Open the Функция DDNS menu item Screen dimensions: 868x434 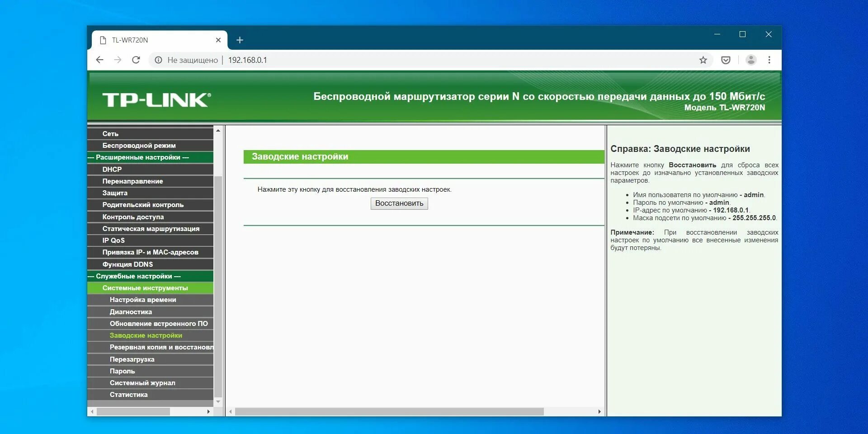click(150, 264)
